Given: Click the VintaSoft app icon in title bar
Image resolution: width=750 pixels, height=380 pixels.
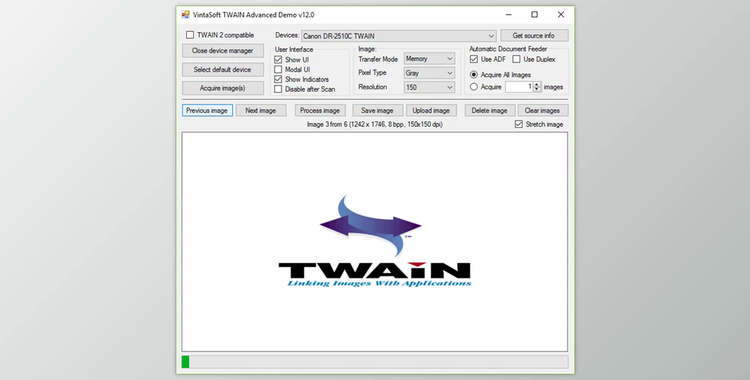Looking at the screenshot, I should point(186,15).
